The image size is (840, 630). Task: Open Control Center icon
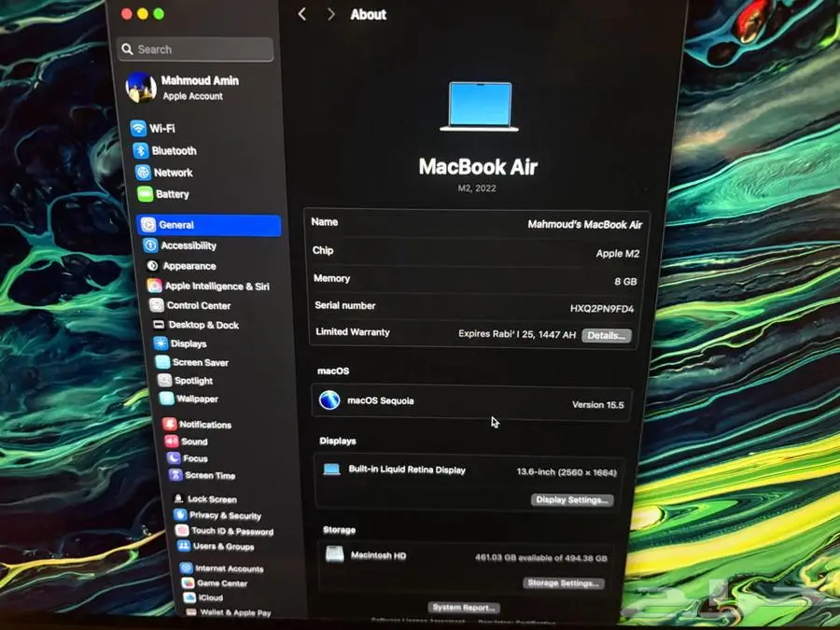157,305
